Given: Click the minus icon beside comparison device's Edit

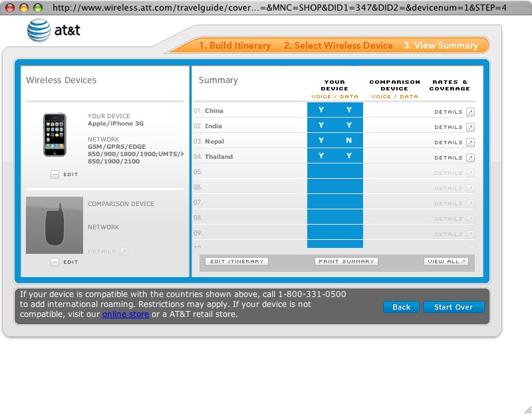Looking at the screenshot, I should point(55,262).
